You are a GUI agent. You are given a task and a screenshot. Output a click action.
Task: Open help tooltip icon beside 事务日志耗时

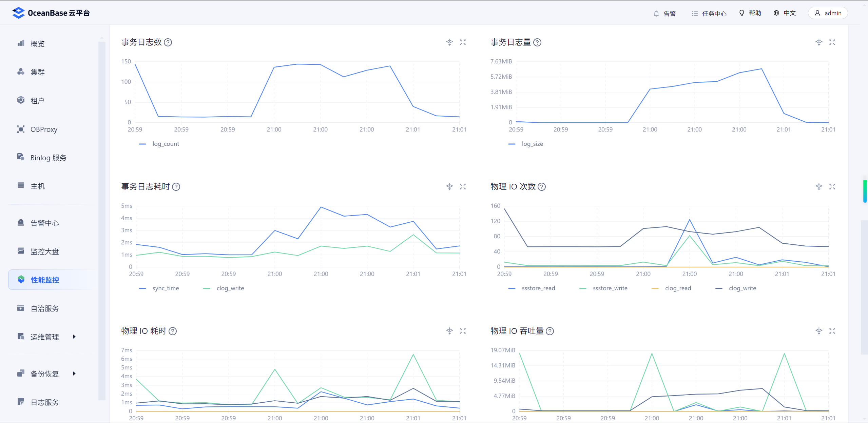(176, 187)
